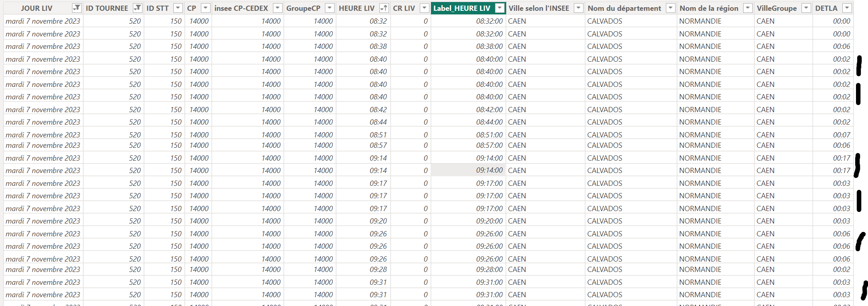This screenshot has height=306, width=868.
Task: Select the DETLA column header label
Action: click(826, 8)
